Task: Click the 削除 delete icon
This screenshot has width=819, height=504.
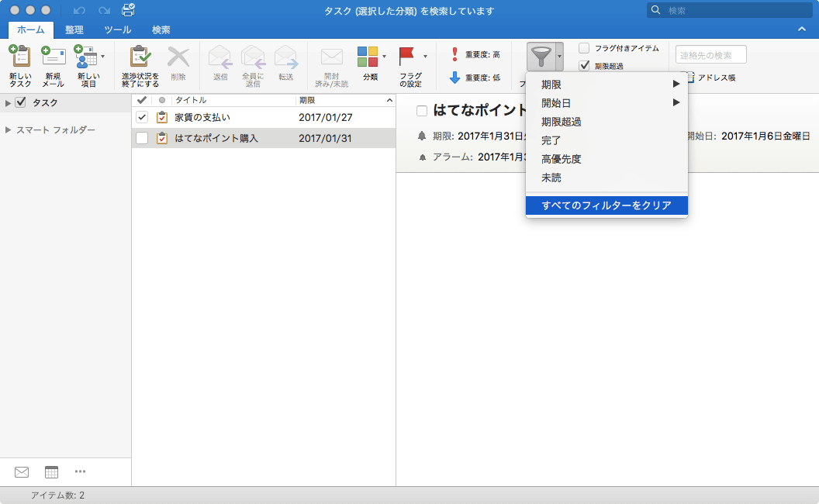Action: 178,57
